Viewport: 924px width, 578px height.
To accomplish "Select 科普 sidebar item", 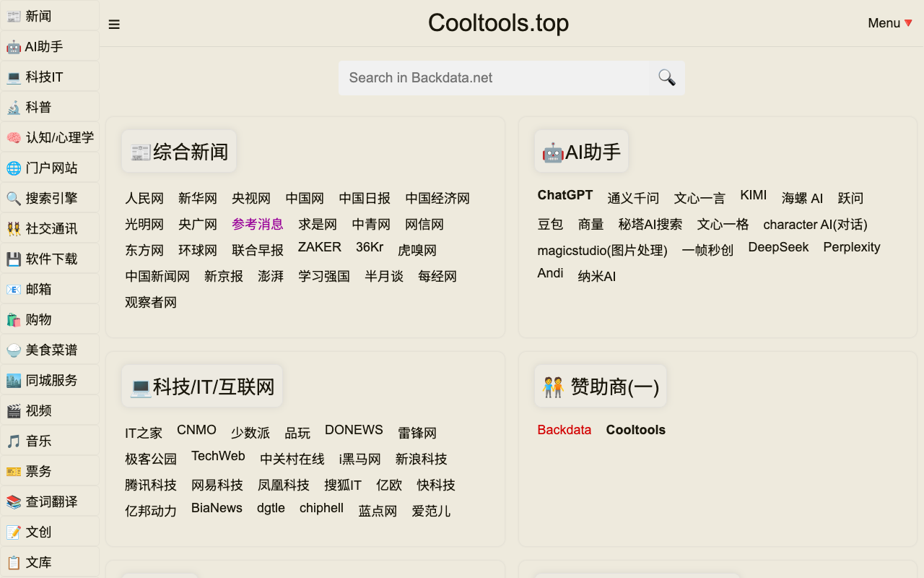I will (x=50, y=107).
